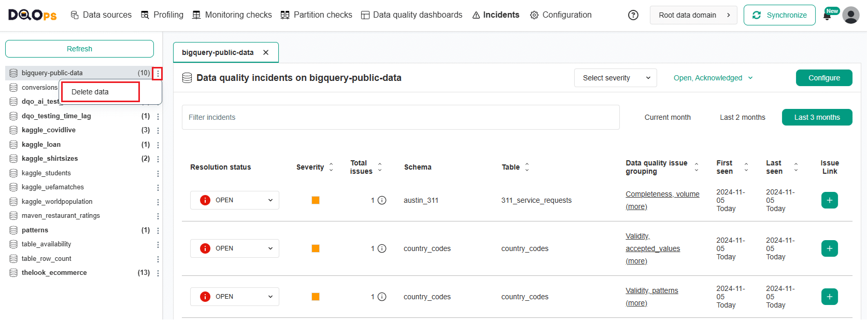The width and height of the screenshot is (868, 320).
Task: Change status of austin_311 incident
Action: click(235, 200)
